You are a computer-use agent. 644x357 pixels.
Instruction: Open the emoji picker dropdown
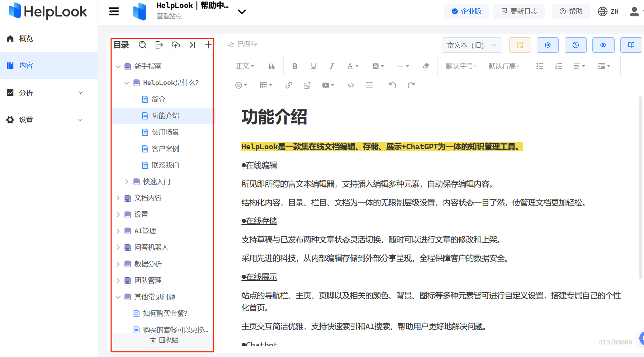click(x=241, y=85)
